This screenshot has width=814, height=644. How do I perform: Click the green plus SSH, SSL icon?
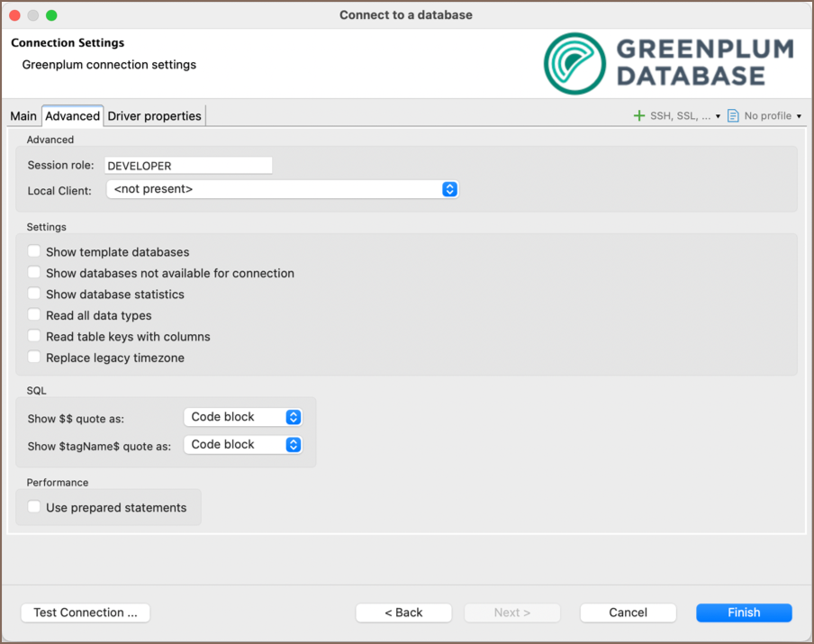[x=639, y=116]
